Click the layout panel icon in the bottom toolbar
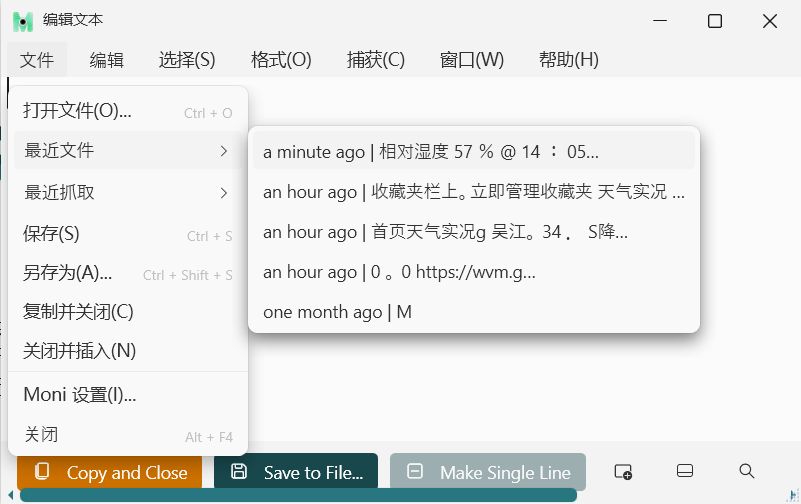Image resolution: width=801 pixels, height=504 pixels. point(685,472)
